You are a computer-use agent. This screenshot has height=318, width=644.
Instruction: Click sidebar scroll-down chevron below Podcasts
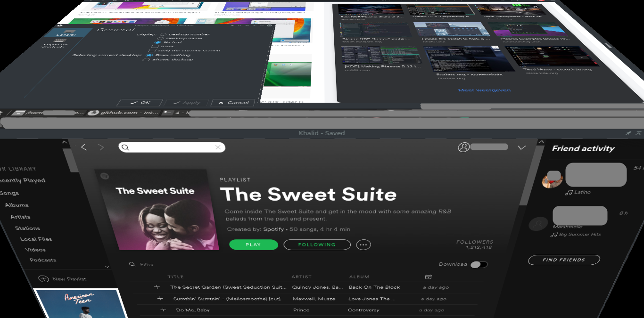(x=107, y=267)
